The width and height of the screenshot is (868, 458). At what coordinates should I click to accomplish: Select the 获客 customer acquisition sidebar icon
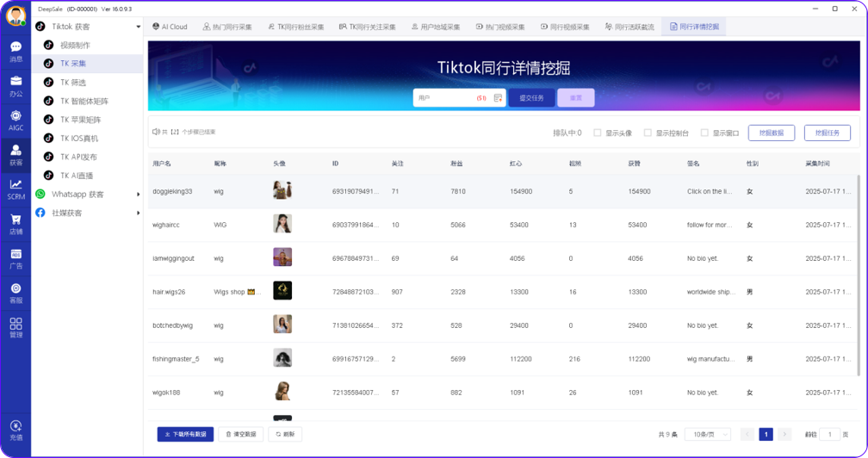pos(16,156)
